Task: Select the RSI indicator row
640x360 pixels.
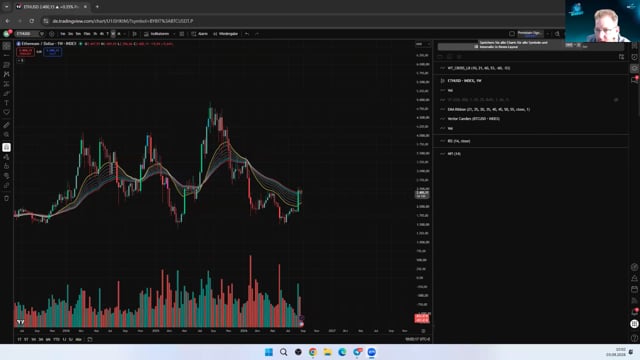Action: coord(531,141)
